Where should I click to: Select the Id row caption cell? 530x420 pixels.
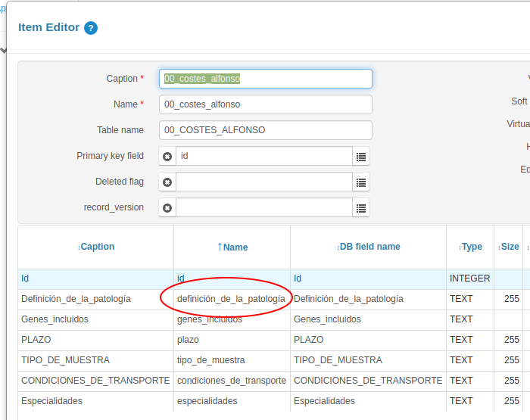click(96, 278)
